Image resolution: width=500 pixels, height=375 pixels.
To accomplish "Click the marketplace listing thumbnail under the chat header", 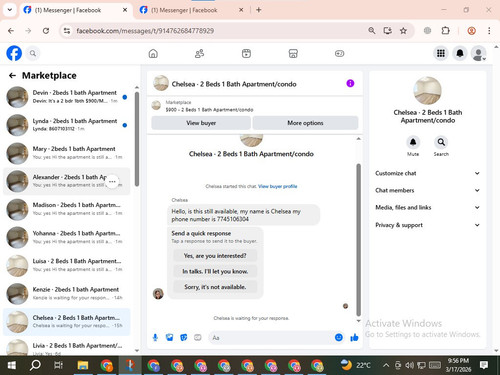I will click(x=156, y=105).
